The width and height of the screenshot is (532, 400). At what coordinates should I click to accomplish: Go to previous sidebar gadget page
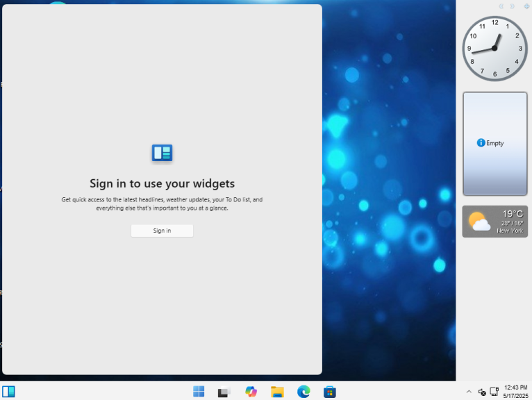click(501, 6)
